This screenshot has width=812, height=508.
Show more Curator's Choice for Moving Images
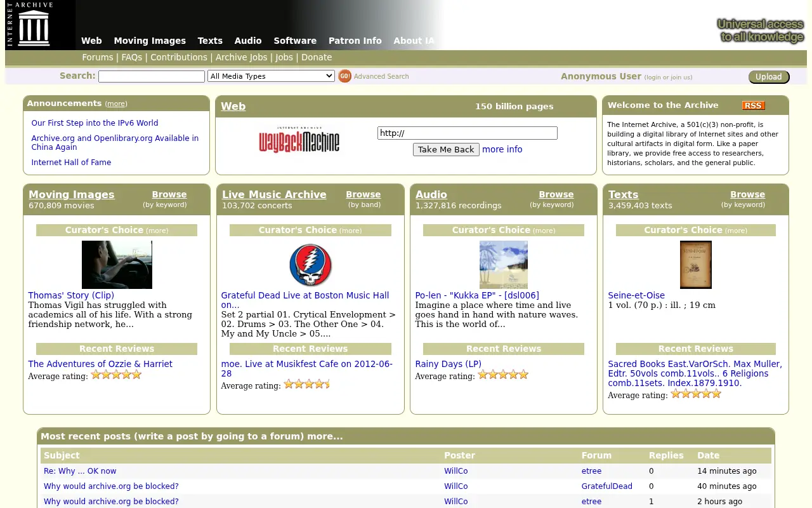pyautogui.click(x=157, y=231)
